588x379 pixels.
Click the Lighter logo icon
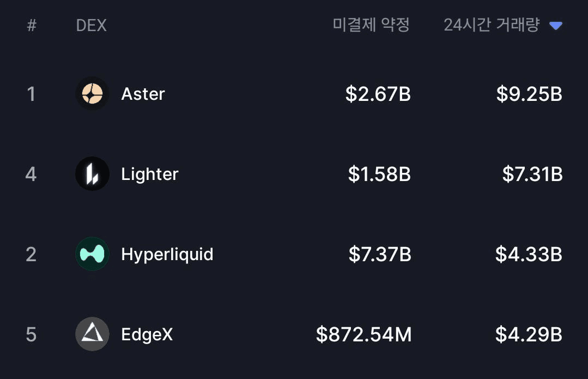point(92,174)
